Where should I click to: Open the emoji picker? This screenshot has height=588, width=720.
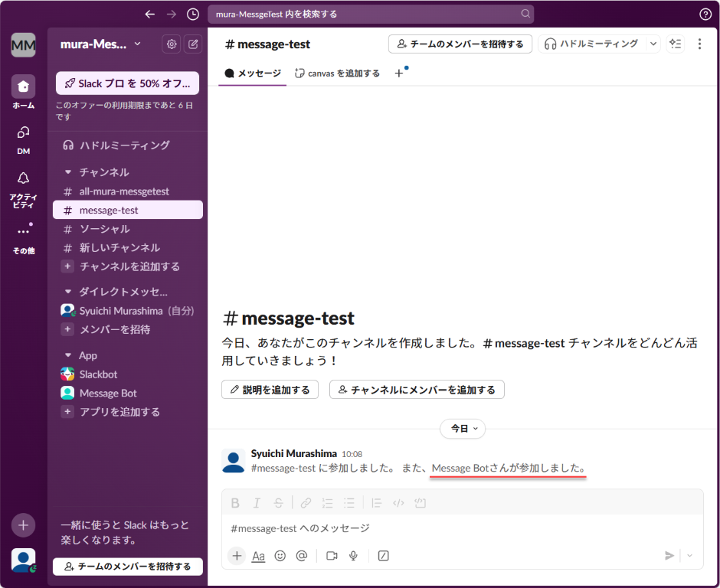pyautogui.click(x=280, y=556)
